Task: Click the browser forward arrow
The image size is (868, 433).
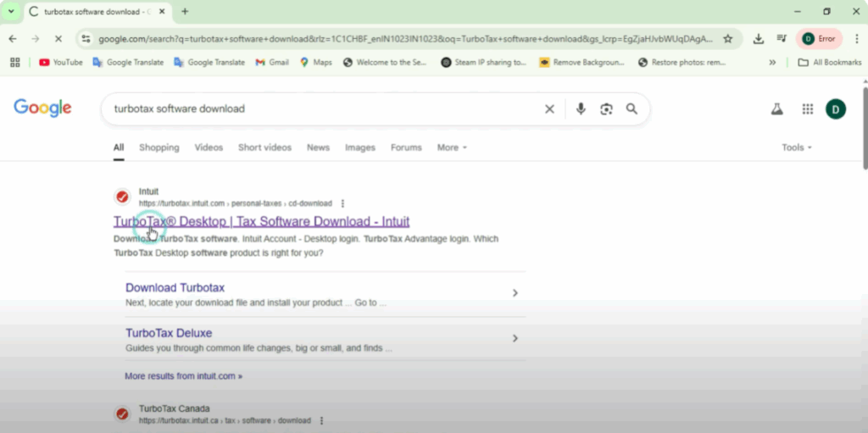Action: 36,39
